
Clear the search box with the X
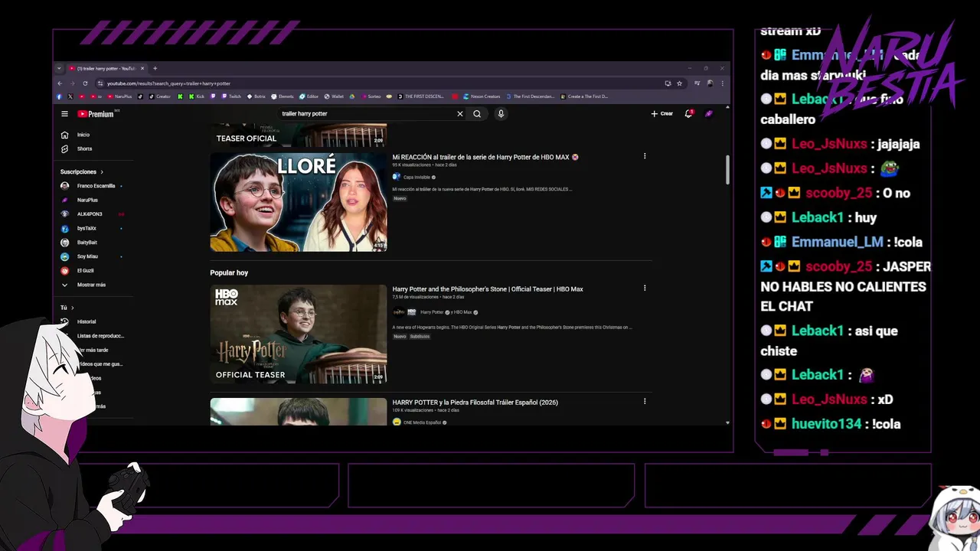point(460,114)
